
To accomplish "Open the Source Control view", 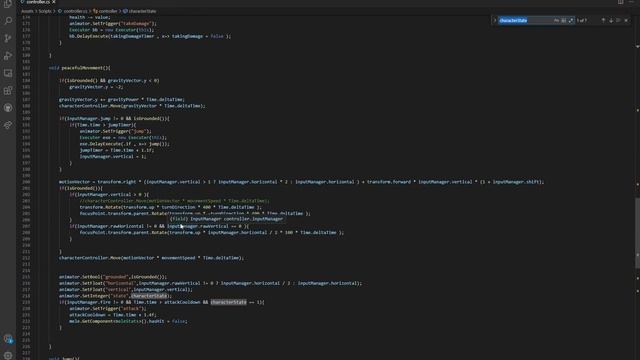I will point(8,38).
